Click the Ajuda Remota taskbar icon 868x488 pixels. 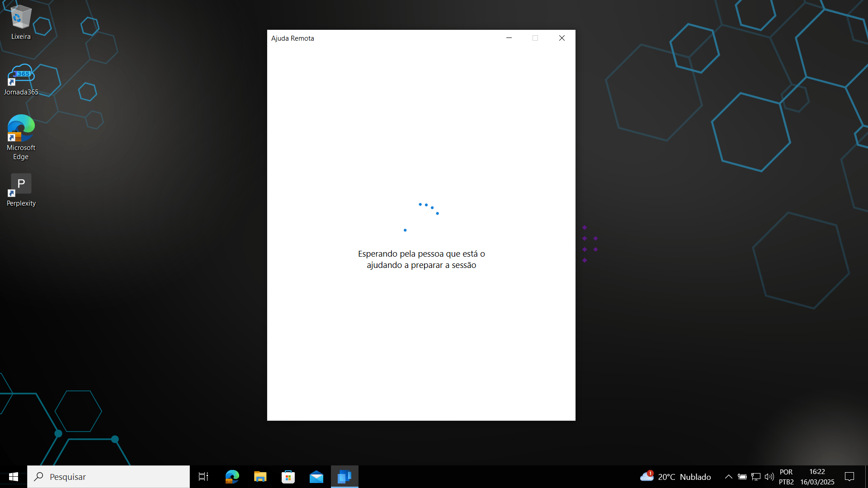pos(344,477)
